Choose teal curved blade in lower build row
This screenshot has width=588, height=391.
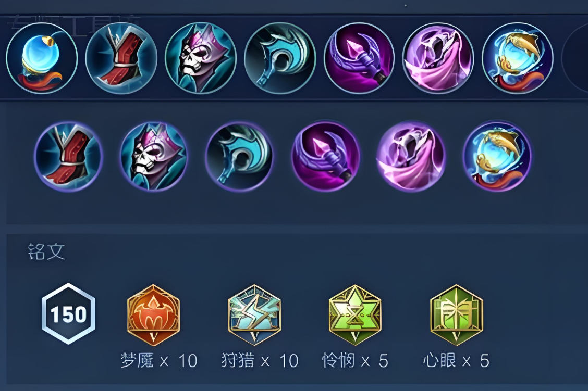pyautogui.click(x=239, y=156)
